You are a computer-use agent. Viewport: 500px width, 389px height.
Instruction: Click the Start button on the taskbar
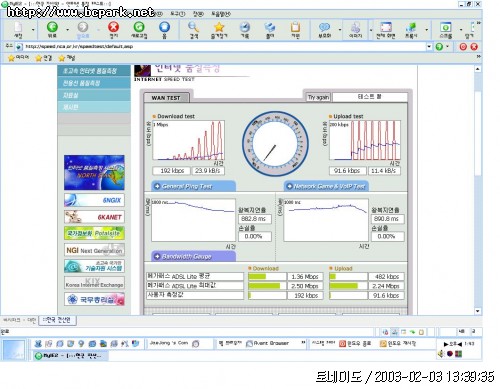(x=13, y=349)
